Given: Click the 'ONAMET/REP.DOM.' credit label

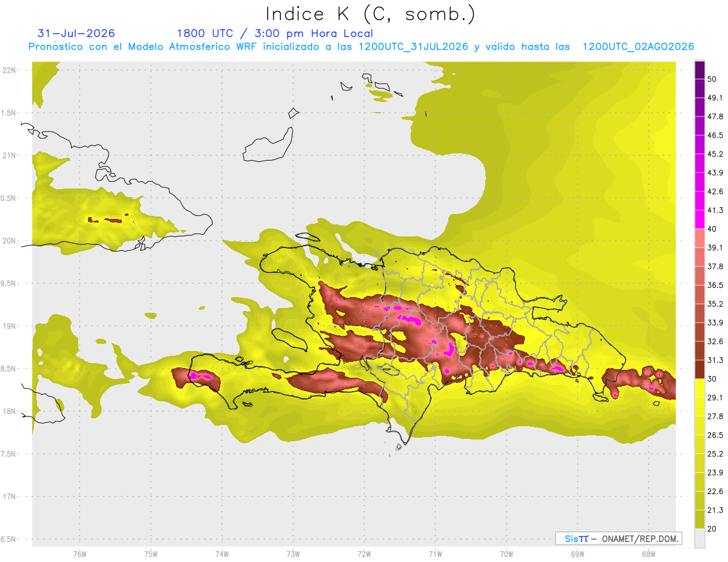Looking at the screenshot, I should [639, 538].
